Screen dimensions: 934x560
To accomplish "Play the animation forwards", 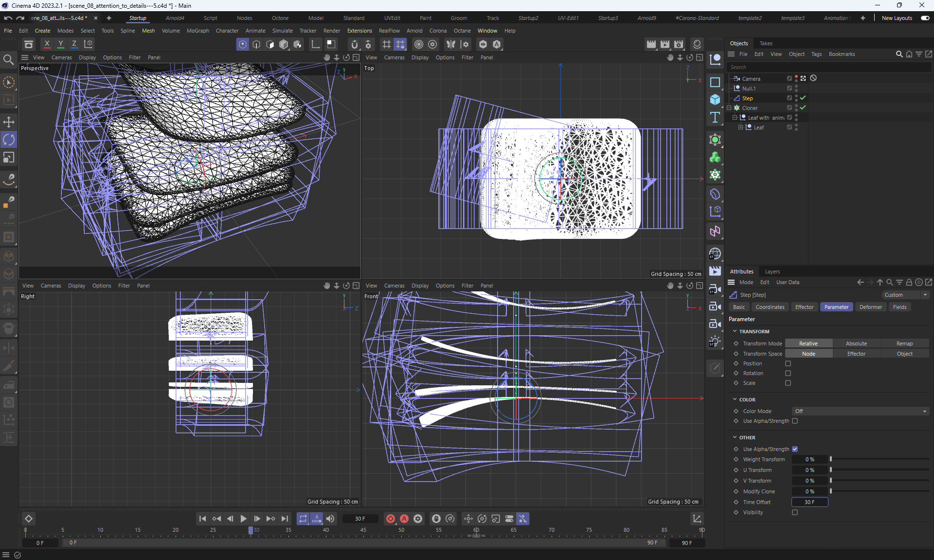I will [243, 519].
